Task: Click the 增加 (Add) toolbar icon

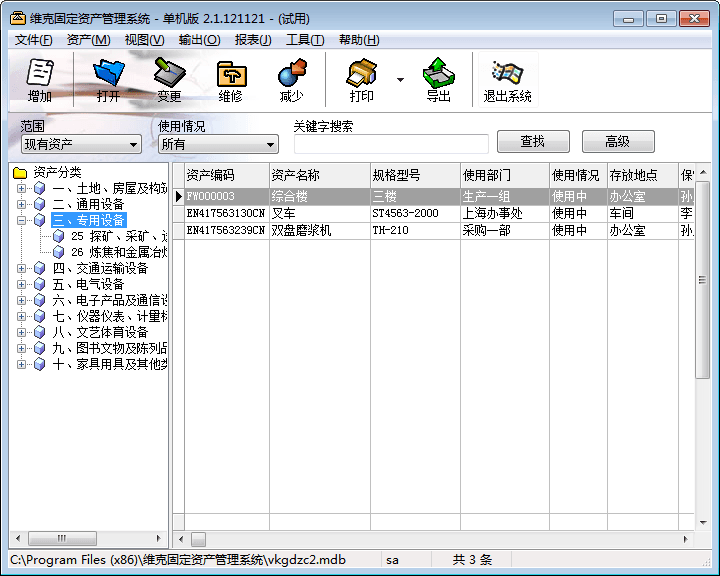Action: (x=40, y=80)
